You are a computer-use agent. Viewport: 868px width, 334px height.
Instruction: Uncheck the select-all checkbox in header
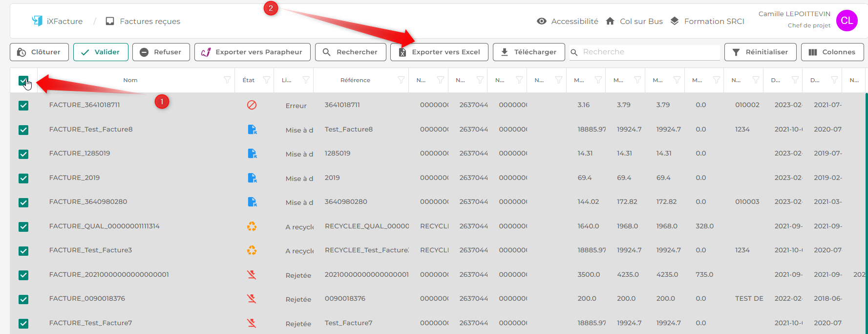click(23, 81)
